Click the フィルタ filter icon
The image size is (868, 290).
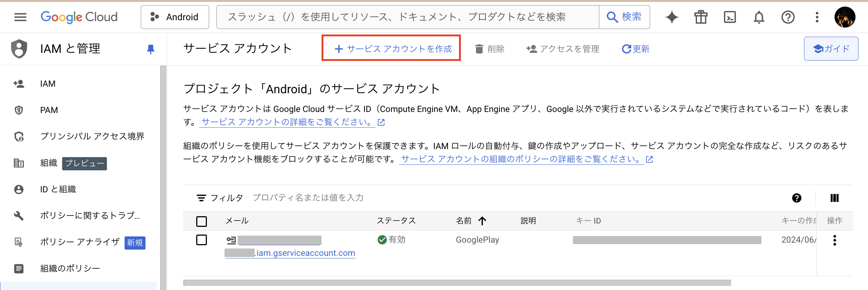201,198
